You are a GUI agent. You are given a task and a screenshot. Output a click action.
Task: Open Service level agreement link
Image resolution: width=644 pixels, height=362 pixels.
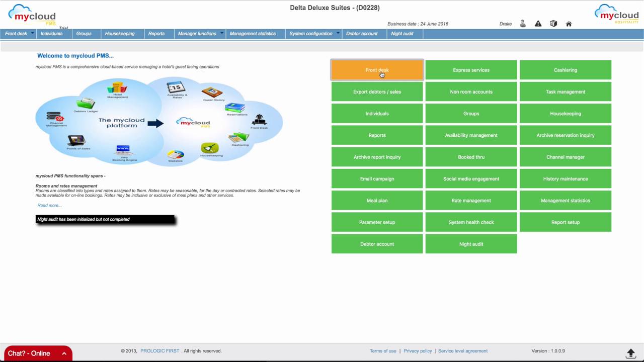coord(463,351)
